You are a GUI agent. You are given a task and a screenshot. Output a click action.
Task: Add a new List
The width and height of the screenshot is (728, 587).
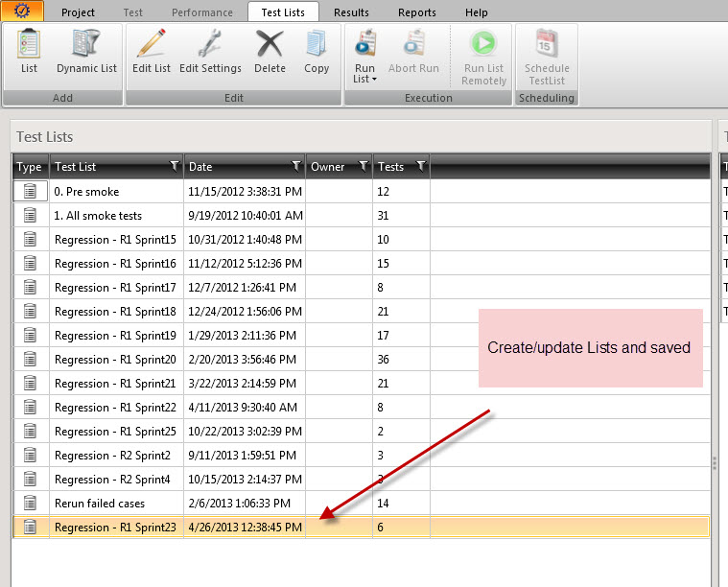click(x=29, y=51)
